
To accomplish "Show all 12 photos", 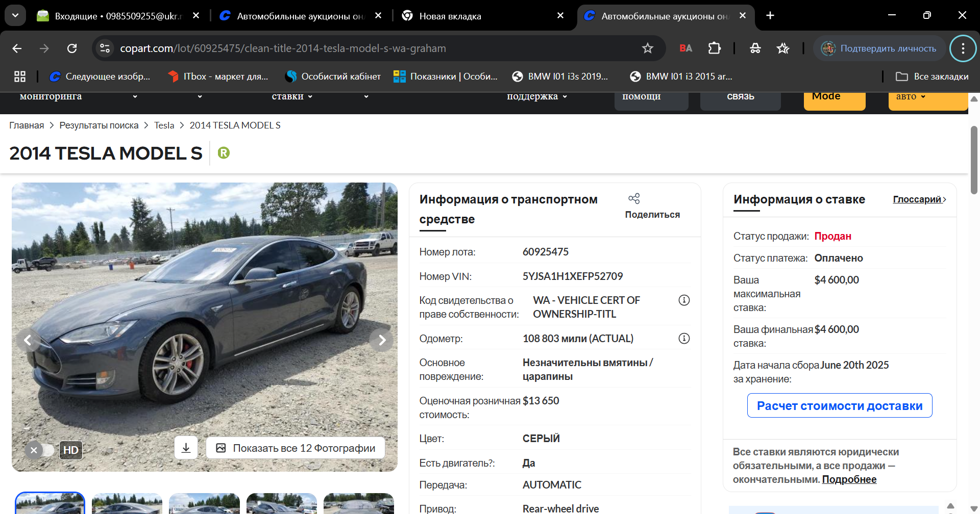I will [296, 448].
